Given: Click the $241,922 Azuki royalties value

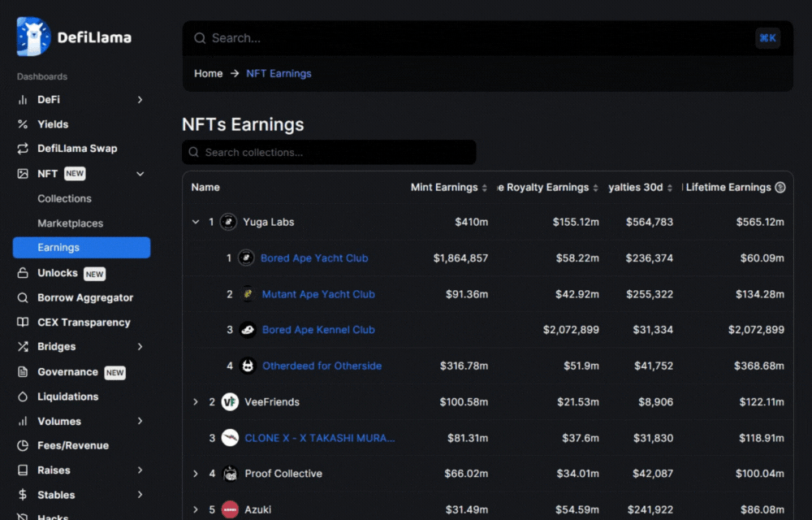Looking at the screenshot, I should (650, 509).
